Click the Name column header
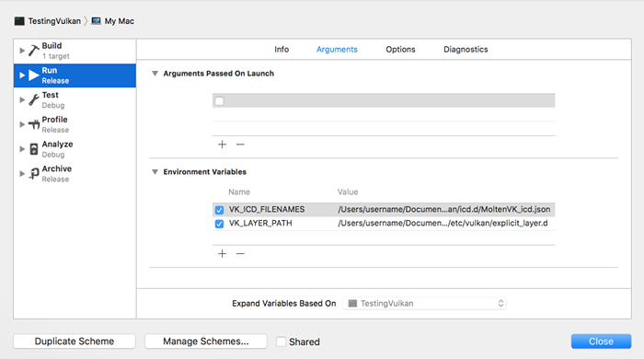This screenshot has height=359, width=644. tap(239, 191)
